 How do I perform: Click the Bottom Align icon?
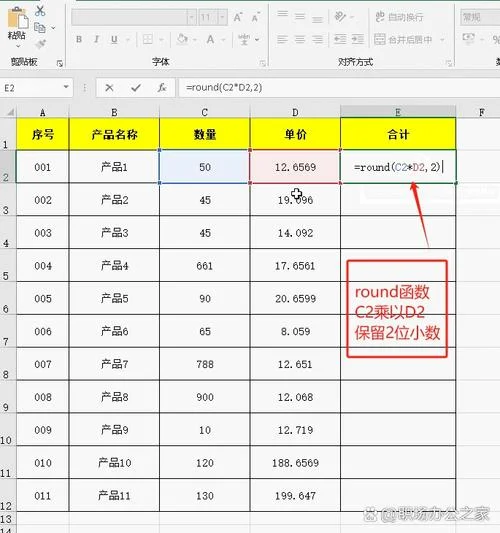tap(317, 18)
